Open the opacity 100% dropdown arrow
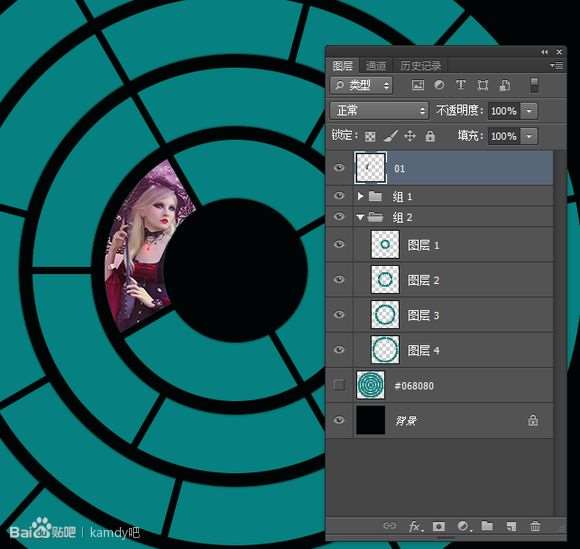Viewport: 580px width, 549px height. (x=529, y=111)
